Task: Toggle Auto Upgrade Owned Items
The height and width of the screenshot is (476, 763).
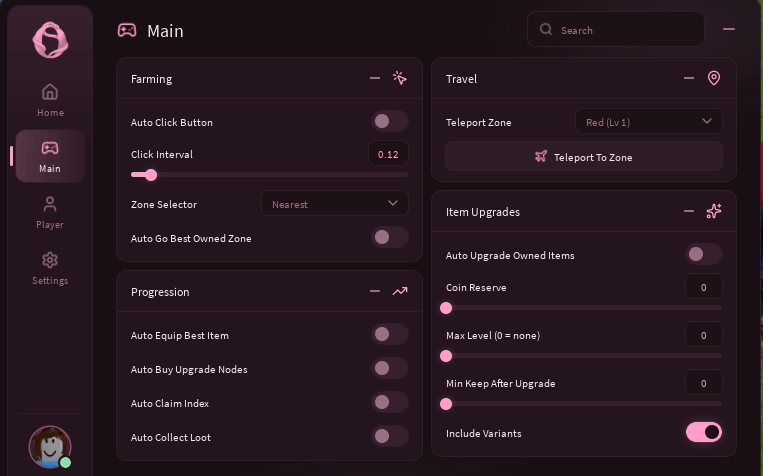Action: coord(704,254)
